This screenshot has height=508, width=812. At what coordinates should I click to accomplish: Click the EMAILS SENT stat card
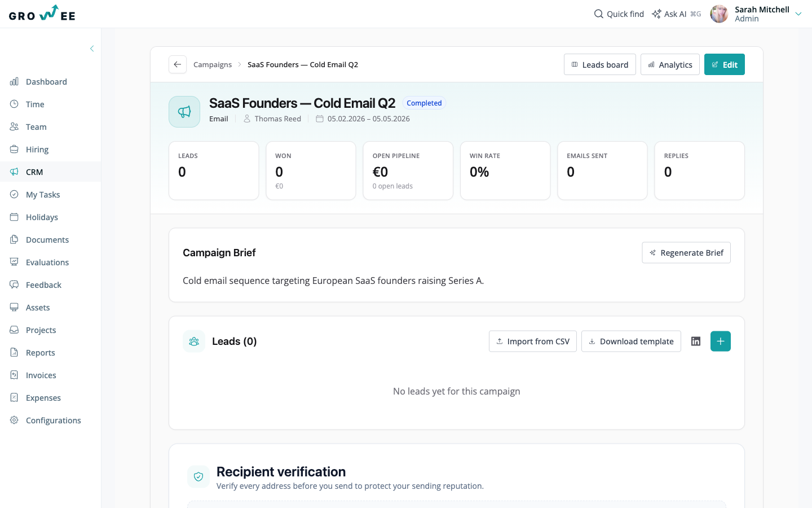602,170
